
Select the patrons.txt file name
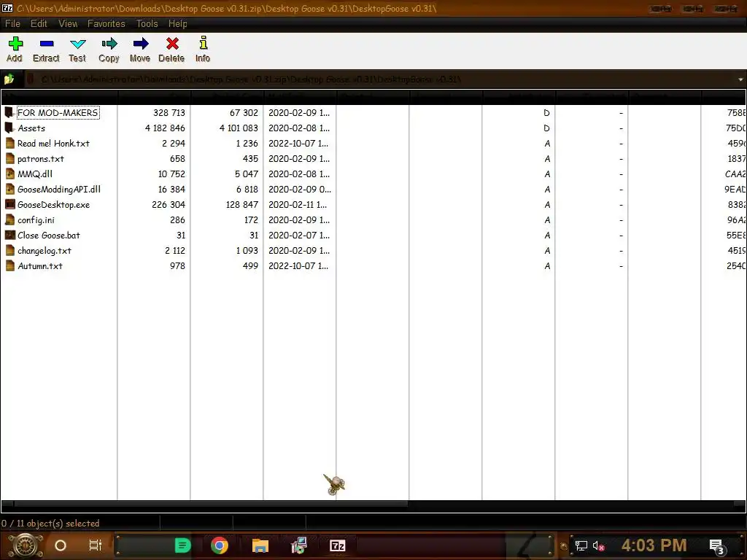(41, 158)
